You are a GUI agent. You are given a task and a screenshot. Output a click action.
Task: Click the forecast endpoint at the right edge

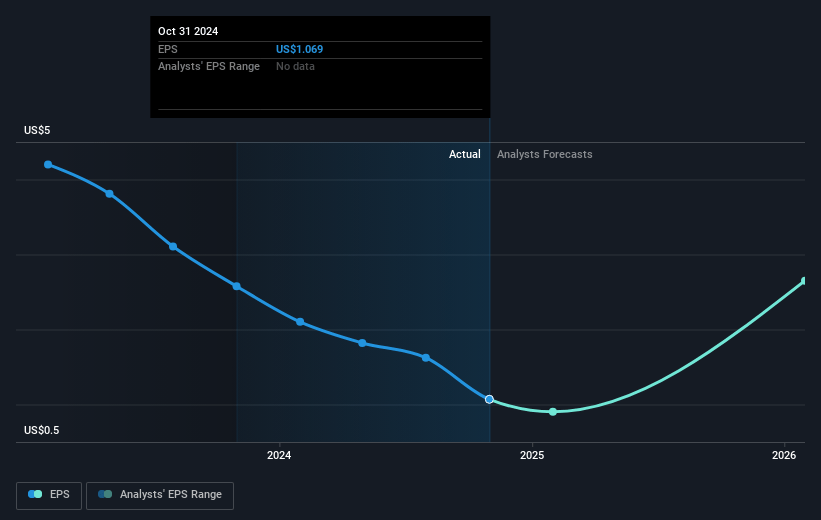point(804,281)
